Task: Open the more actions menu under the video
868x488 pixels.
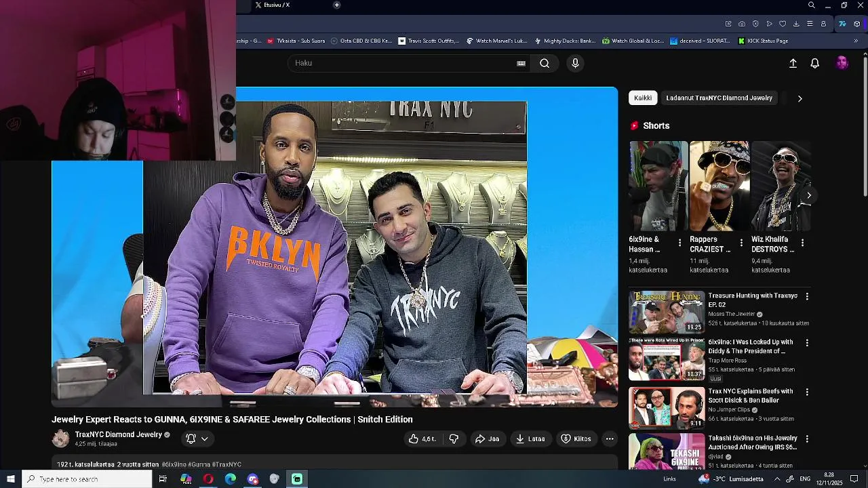Action: pos(610,439)
